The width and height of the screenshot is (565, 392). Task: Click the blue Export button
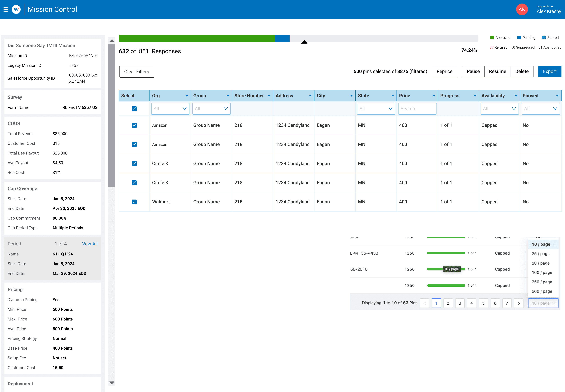click(550, 72)
